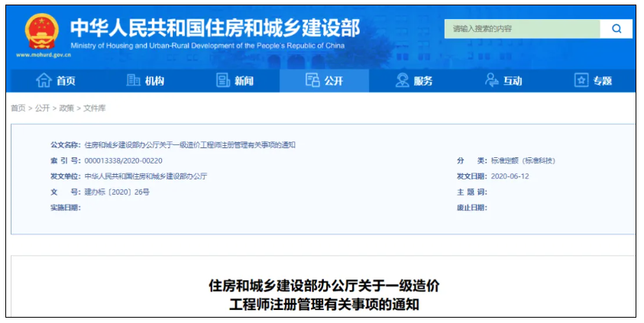This screenshot has width=644, height=323.
Task: Click the person icon beside 服务
Action: [x=403, y=81]
